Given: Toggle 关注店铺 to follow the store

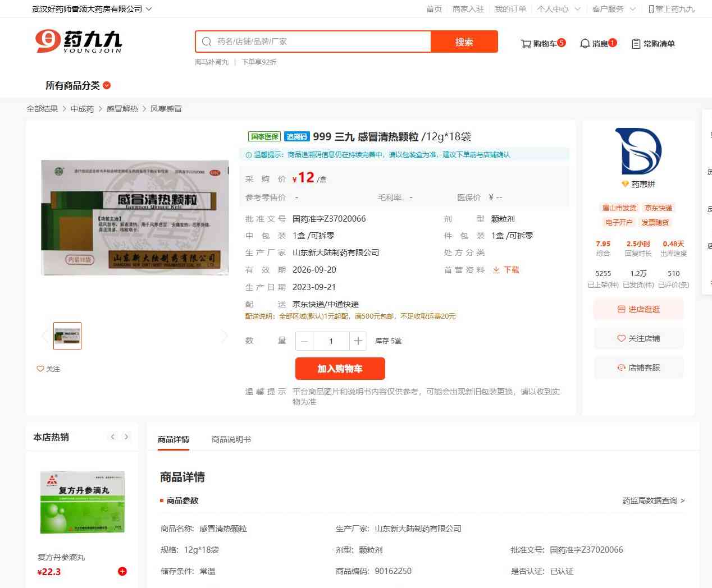Looking at the screenshot, I should 638,338.
